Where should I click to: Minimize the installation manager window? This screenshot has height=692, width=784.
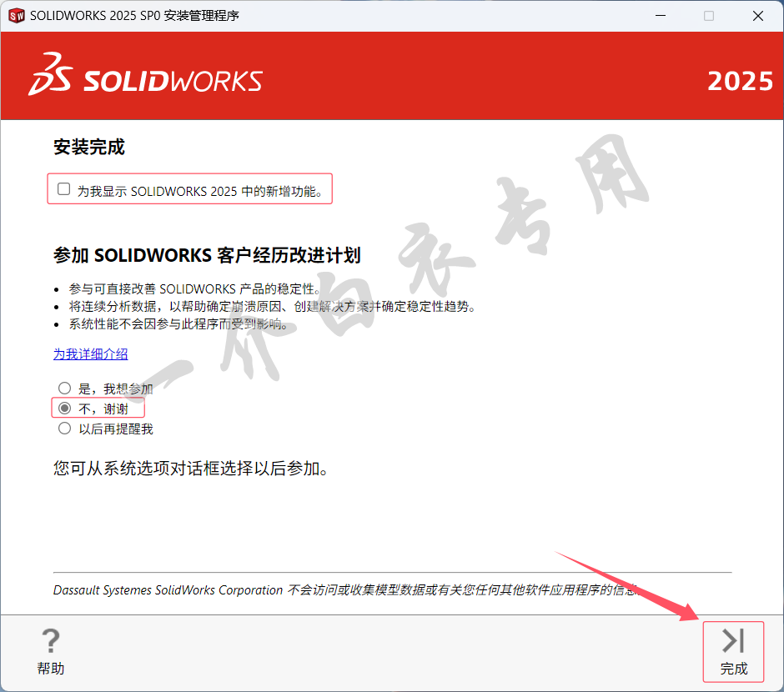click(x=661, y=16)
